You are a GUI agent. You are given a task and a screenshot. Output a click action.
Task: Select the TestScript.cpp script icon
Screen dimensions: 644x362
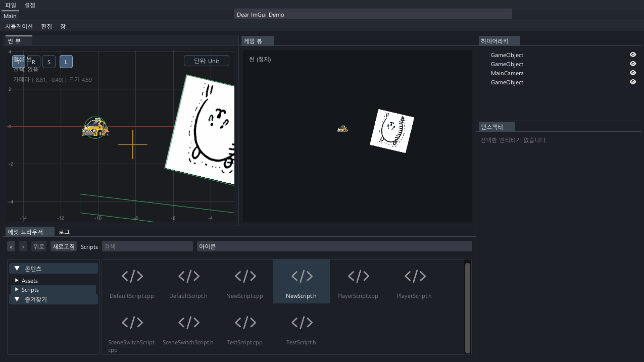(x=245, y=323)
